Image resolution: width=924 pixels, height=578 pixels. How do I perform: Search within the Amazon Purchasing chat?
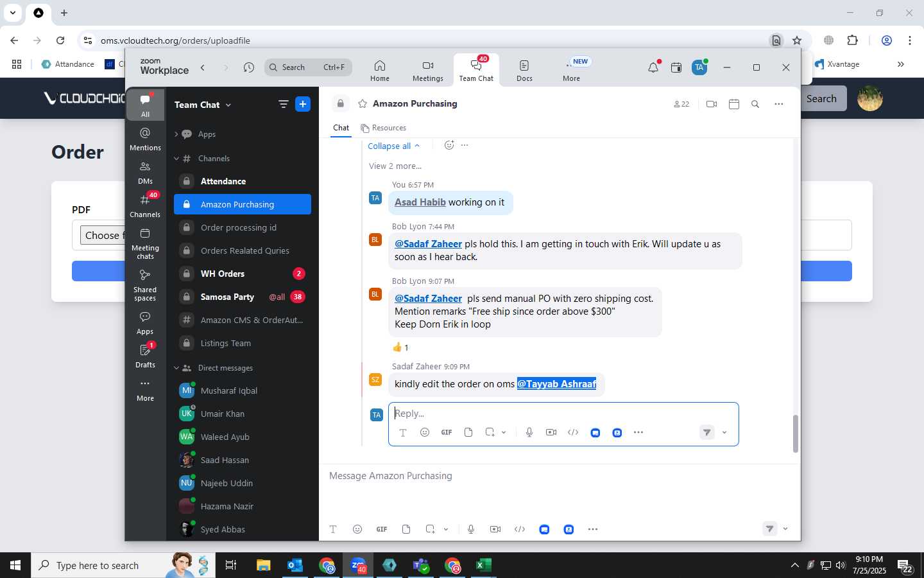(755, 104)
